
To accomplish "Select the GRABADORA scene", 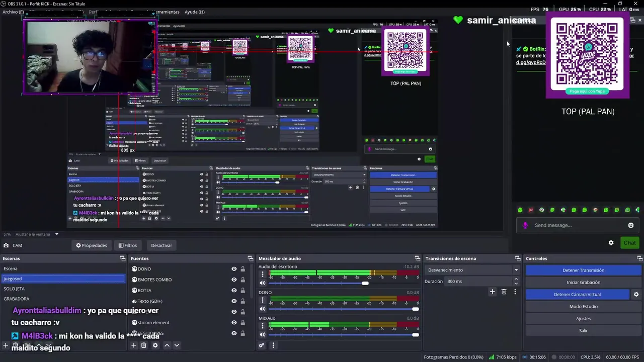I will [x=63, y=299].
